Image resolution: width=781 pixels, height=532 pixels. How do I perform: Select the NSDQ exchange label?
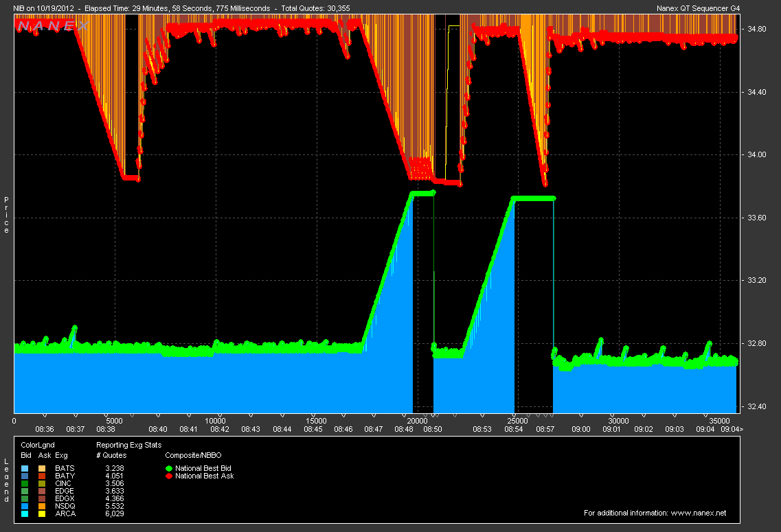coord(65,506)
